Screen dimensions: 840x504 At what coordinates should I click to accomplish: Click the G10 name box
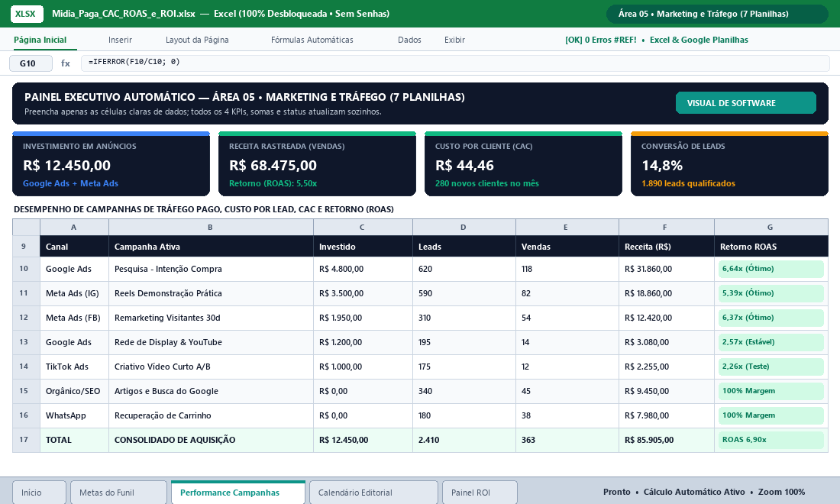[31, 63]
